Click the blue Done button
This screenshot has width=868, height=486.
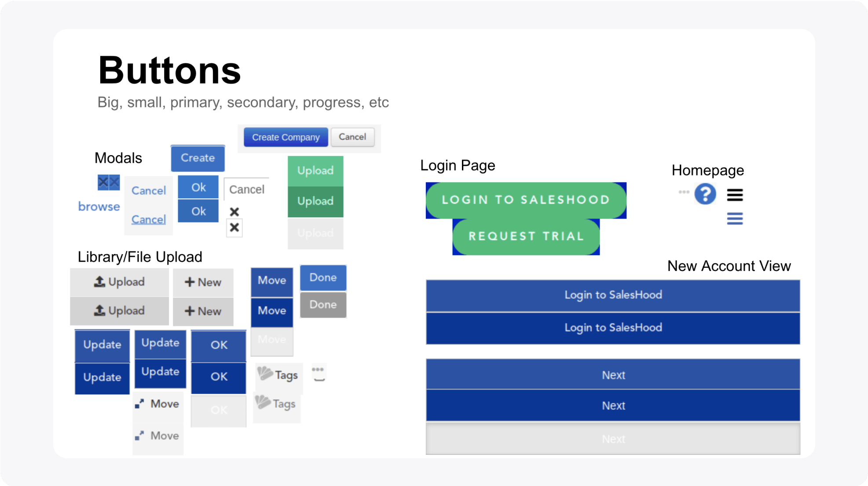point(323,278)
